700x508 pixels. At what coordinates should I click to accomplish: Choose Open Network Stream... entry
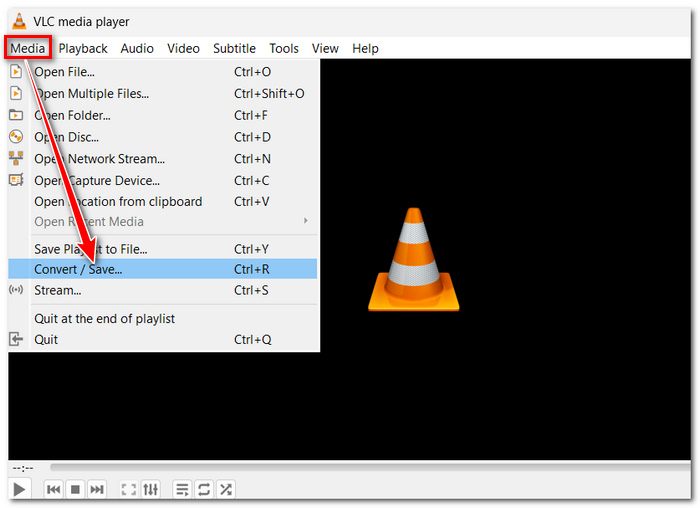162,159
